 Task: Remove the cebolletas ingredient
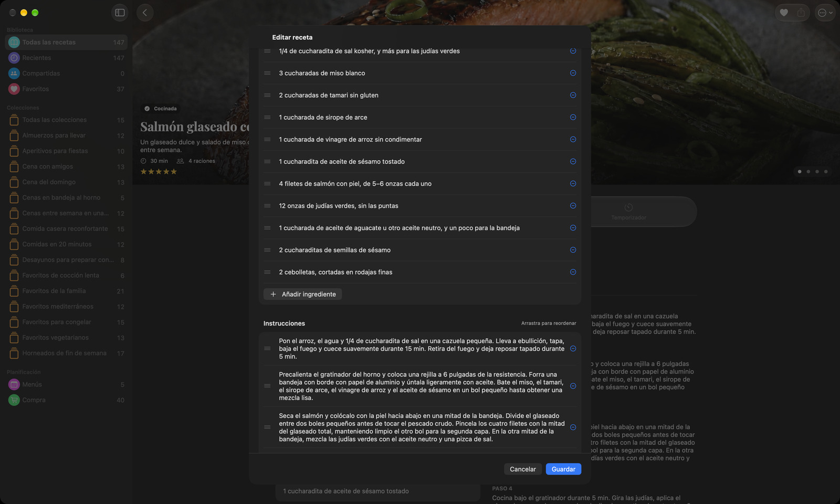(573, 272)
